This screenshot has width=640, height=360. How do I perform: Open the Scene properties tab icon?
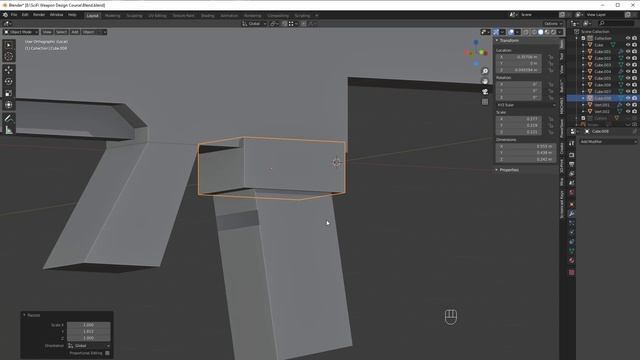coord(572,183)
